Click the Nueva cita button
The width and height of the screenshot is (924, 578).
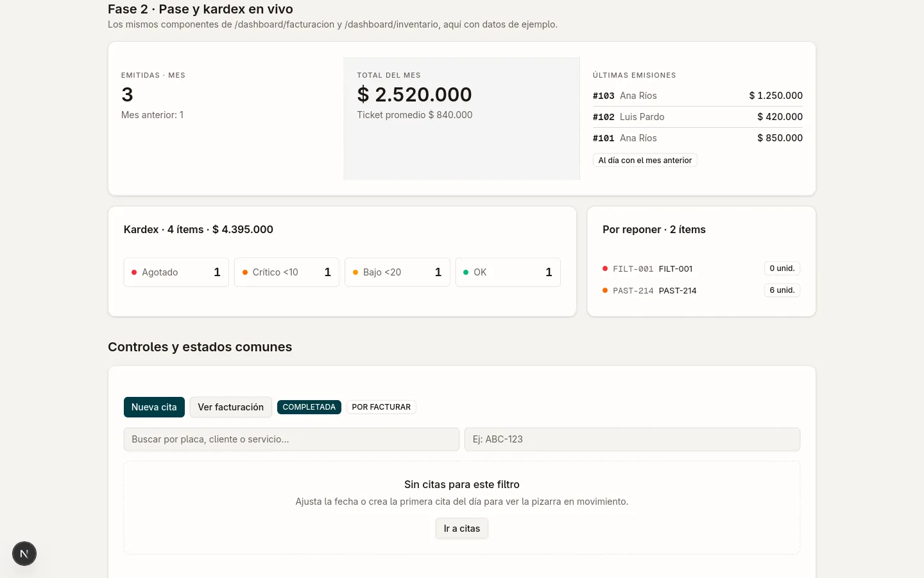click(x=154, y=407)
